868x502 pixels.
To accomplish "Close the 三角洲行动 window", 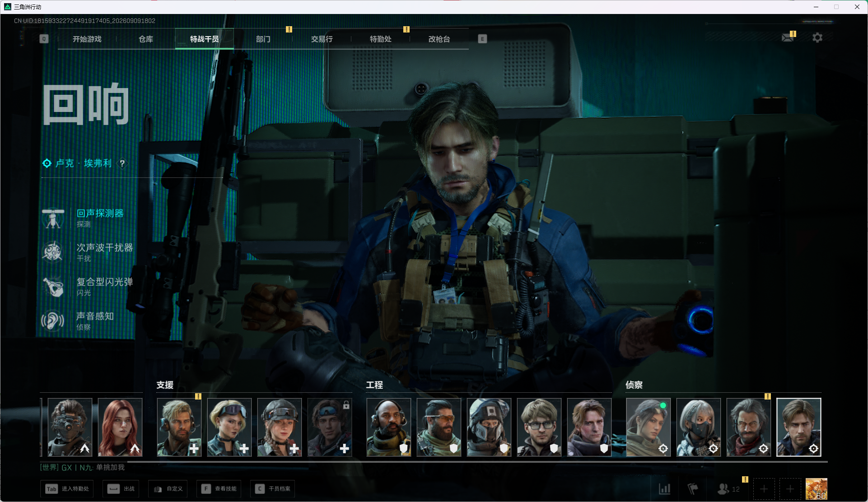I will pos(857,7).
